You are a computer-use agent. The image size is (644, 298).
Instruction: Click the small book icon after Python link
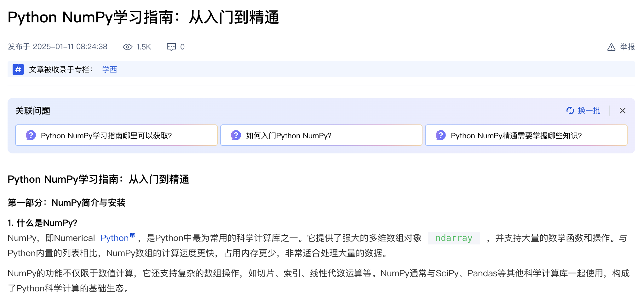point(133,235)
